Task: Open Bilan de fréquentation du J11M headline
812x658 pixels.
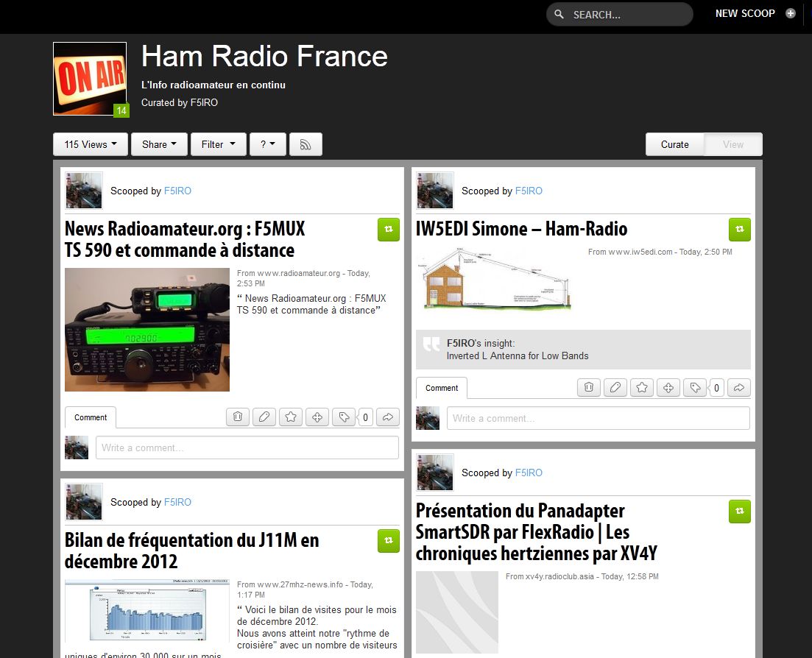Action: (x=191, y=551)
